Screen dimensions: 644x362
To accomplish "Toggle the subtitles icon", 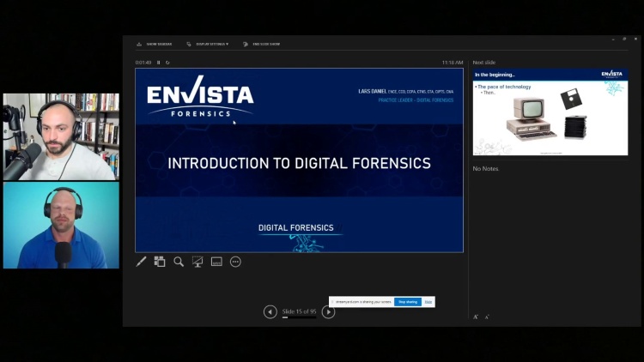I will (216, 262).
